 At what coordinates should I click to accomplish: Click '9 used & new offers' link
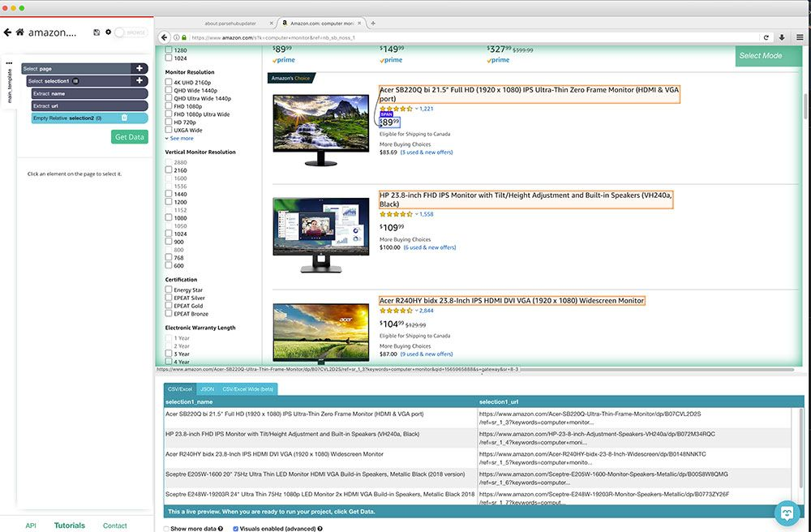click(x=427, y=354)
